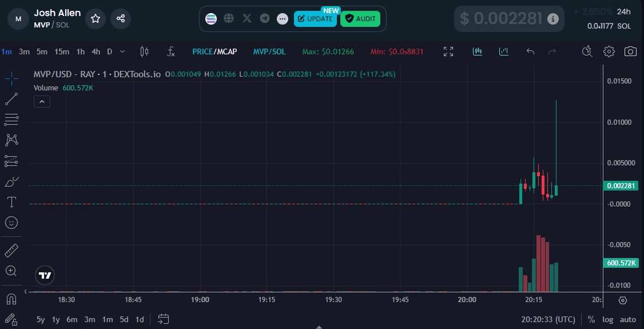This screenshot has height=329, width=644.
Task: Click the share icon next to star
Action: click(x=121, y=18)
